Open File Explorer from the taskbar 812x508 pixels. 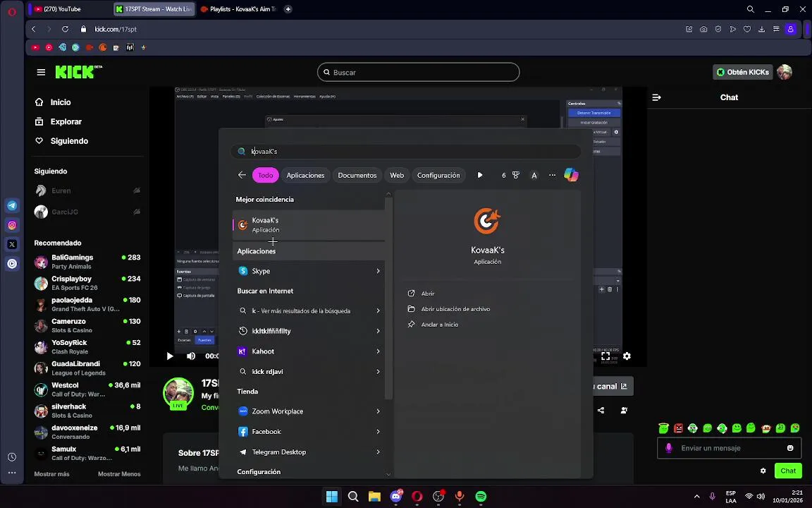[374, 497]
